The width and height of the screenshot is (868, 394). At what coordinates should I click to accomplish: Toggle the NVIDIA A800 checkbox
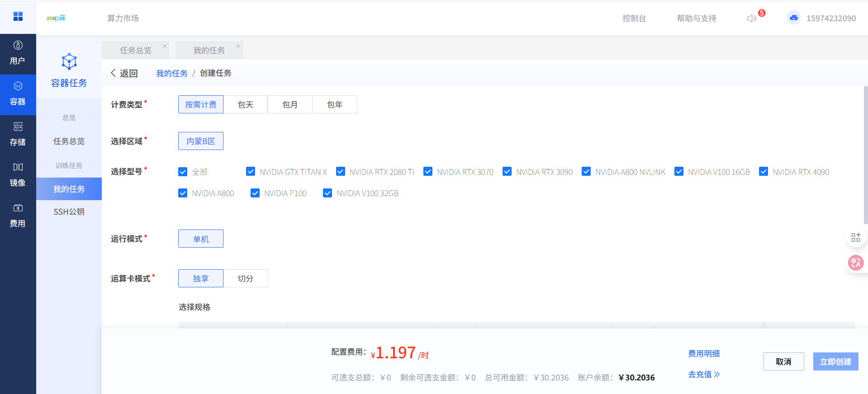coord(183,193)
